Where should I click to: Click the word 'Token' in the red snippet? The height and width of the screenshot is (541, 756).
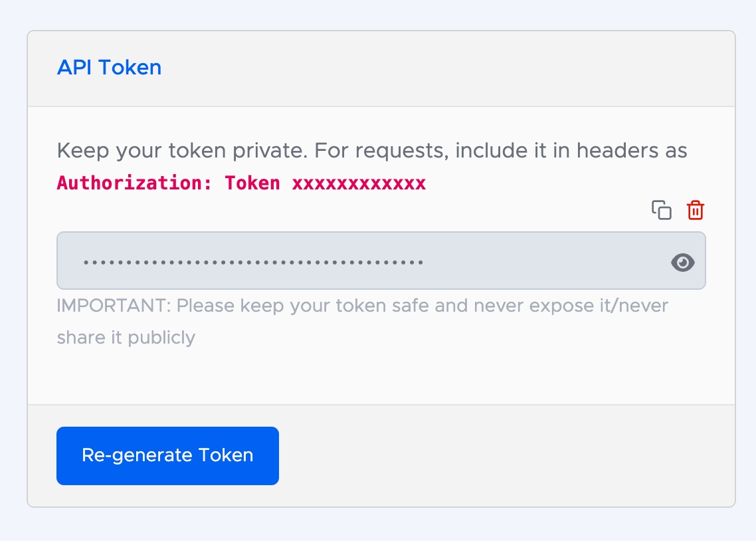tap(252, 183)
